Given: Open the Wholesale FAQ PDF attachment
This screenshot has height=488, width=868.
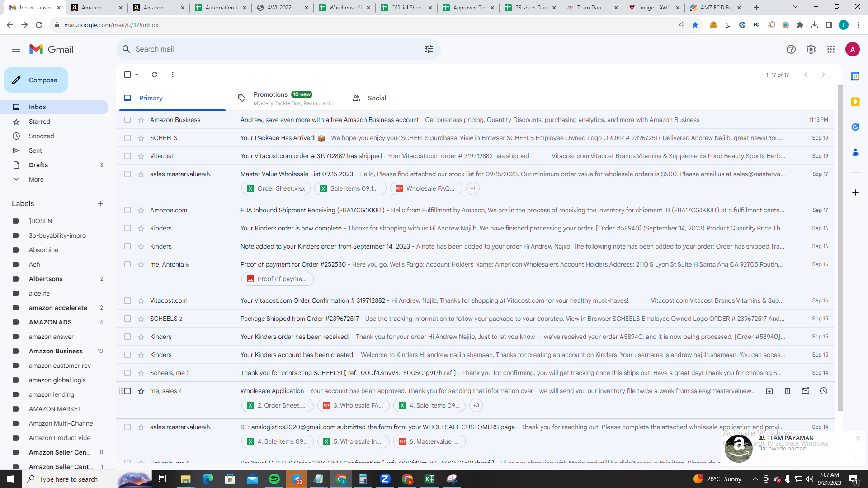Looking at the screenshot, I should pyautogui.click(x=426, y=188).
